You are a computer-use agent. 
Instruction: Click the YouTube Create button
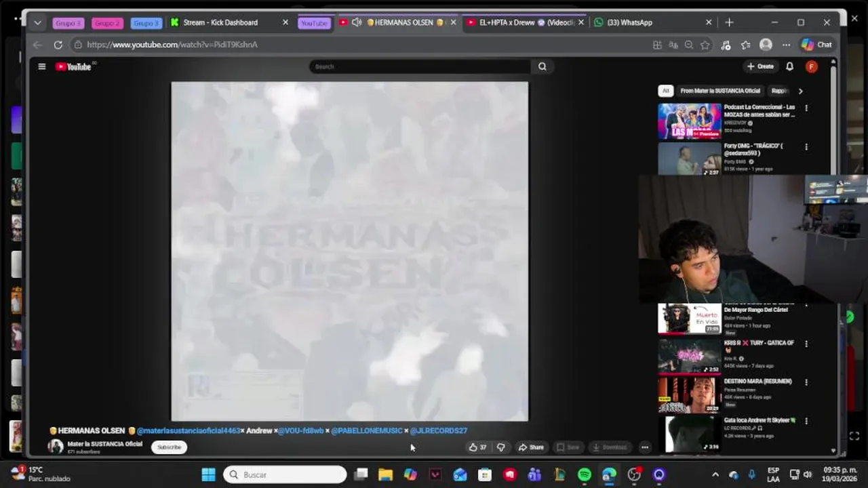coord(760,66)
